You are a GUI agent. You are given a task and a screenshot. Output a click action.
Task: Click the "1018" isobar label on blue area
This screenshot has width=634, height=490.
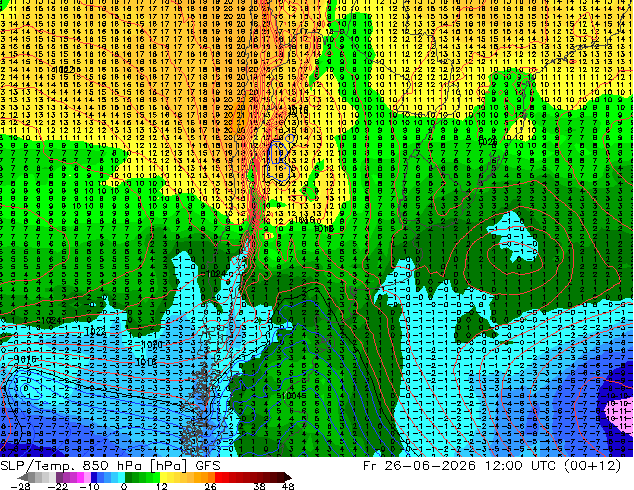point(146,363)
